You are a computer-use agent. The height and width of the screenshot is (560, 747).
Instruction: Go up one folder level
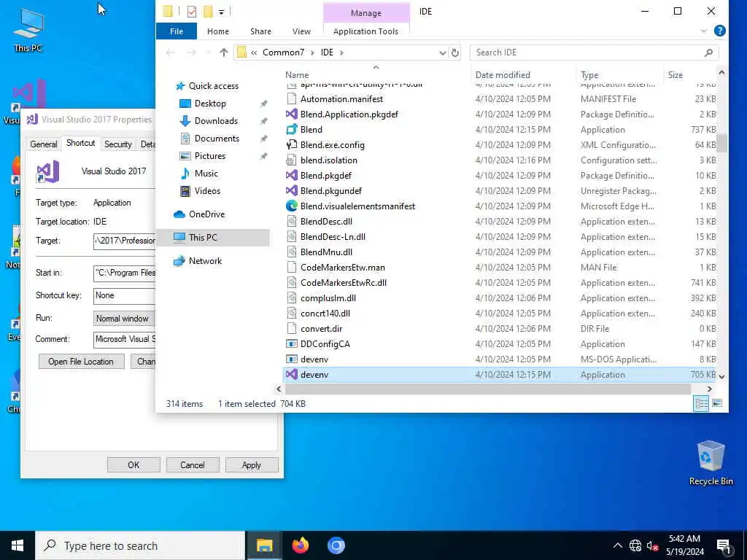pyautogui.click(x=223, y=52)
